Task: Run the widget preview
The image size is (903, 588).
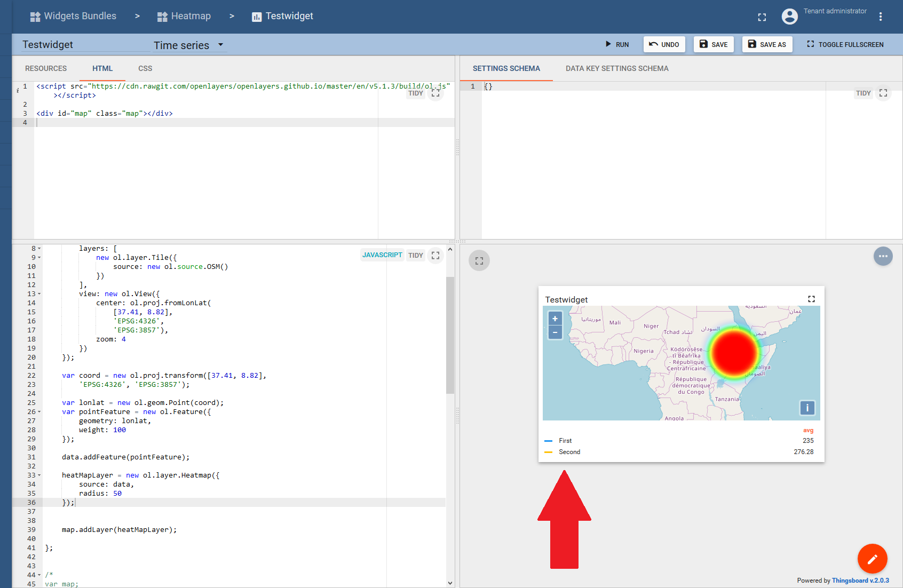Action: coord(617,44)
